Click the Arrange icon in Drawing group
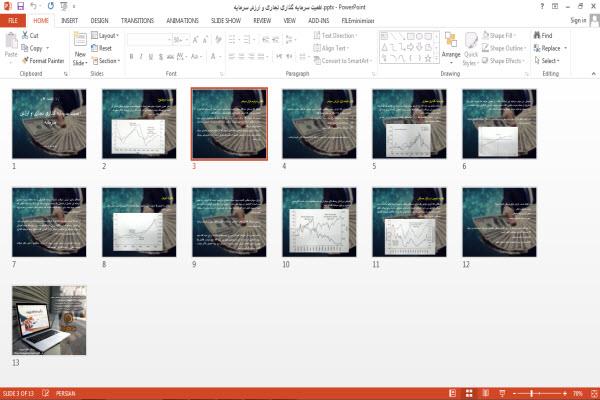Image resolution: width=600 pixels, height=400 pixels. [451, 40]
